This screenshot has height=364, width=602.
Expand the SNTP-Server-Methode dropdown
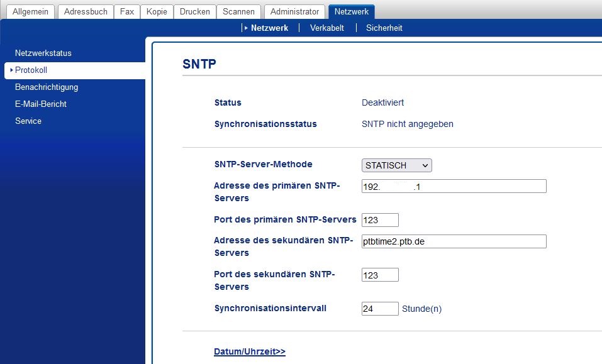(397, 165)
